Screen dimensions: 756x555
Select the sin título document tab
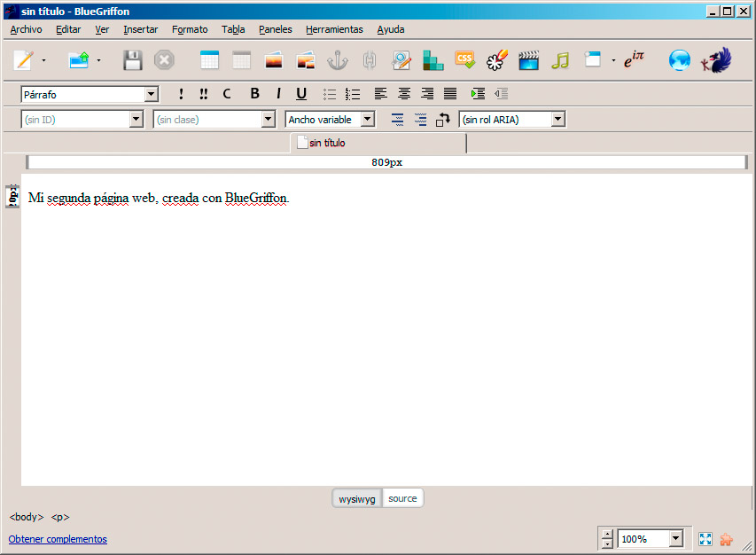pyautogui.click(x=378, y=143)
